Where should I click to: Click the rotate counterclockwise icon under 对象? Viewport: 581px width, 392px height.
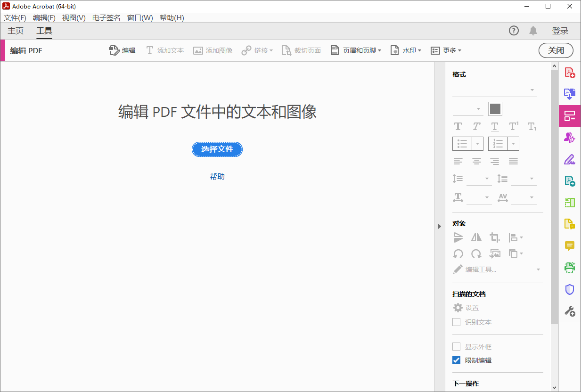pyautogui.click(x=458, y=253)
